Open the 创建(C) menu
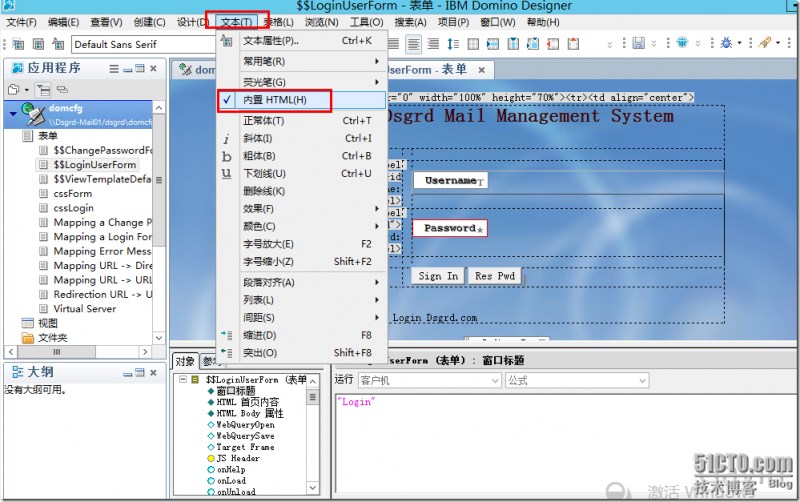The width and height of the screenshot is (800, 502). point(149,22)
